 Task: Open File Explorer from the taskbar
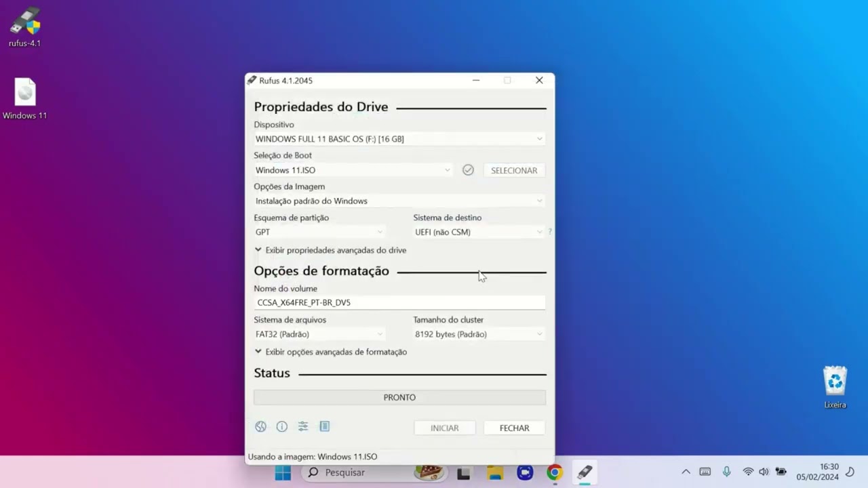(495, 472)
